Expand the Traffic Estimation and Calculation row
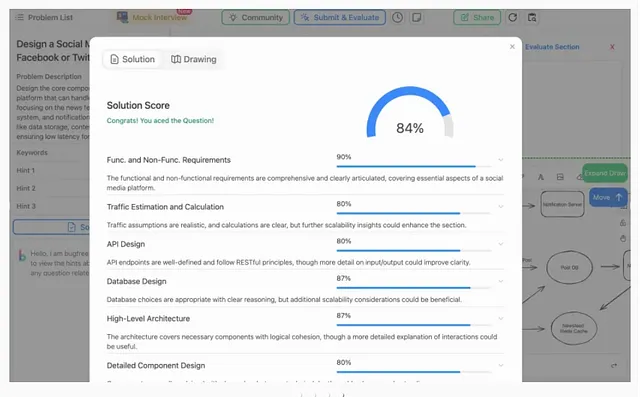Screen dimensions: 640x397 point(500,207)
